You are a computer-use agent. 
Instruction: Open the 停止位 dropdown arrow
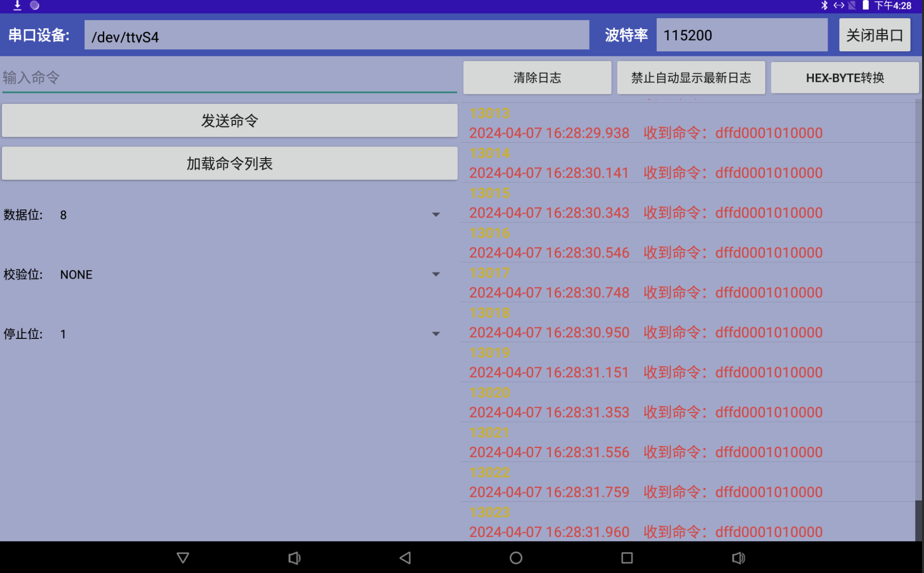point(436,334)
